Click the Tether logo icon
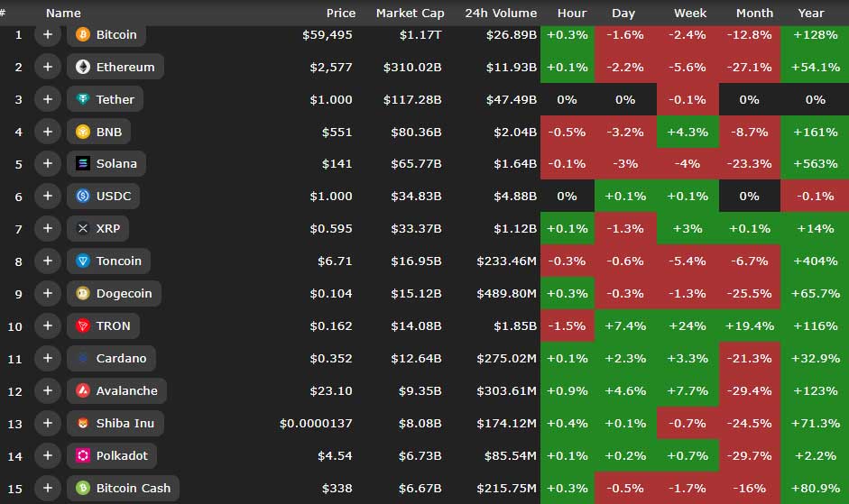 point(83,99)
